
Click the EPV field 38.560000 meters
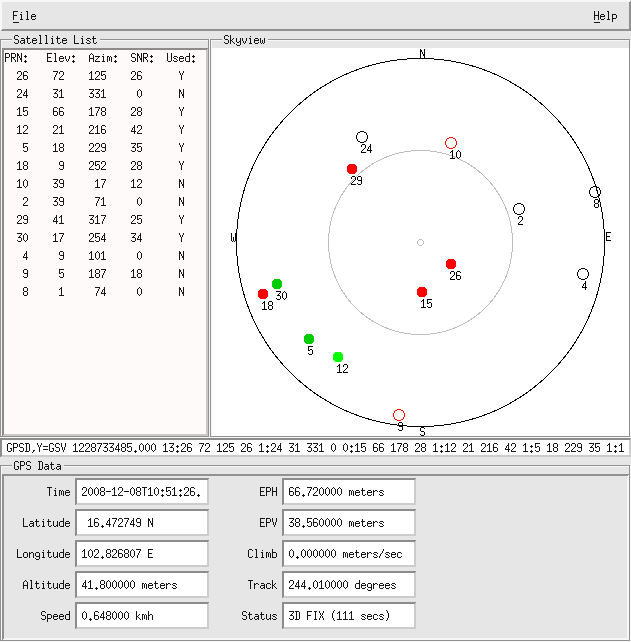(349, 523)
